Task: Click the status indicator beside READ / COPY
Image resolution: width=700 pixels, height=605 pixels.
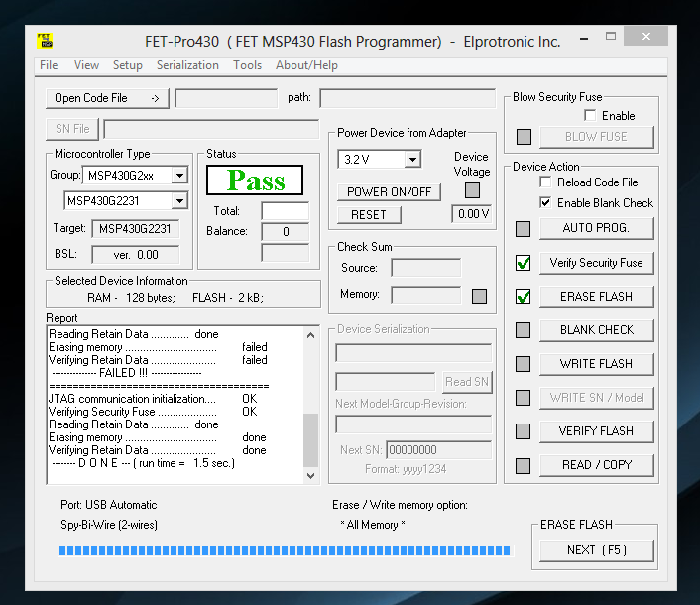Action: (523, 466)
